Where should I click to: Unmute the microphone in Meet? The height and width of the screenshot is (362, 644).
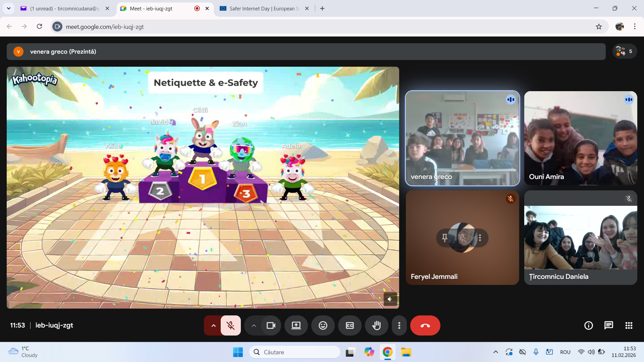(x=230, y=325)
